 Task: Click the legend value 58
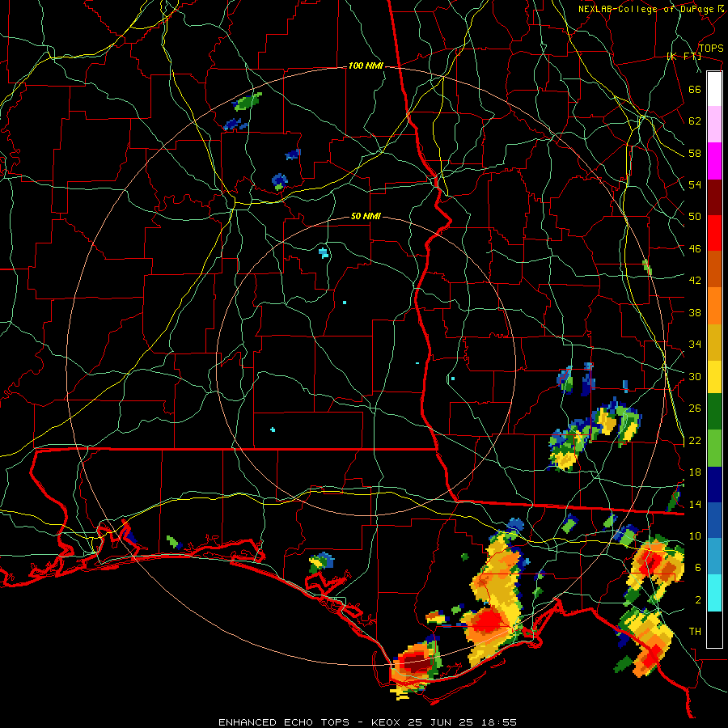click(695, 153)
